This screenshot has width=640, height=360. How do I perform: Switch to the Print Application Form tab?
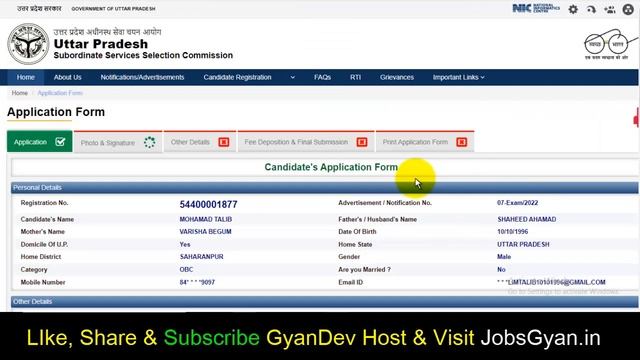click(x=425, y=142)
